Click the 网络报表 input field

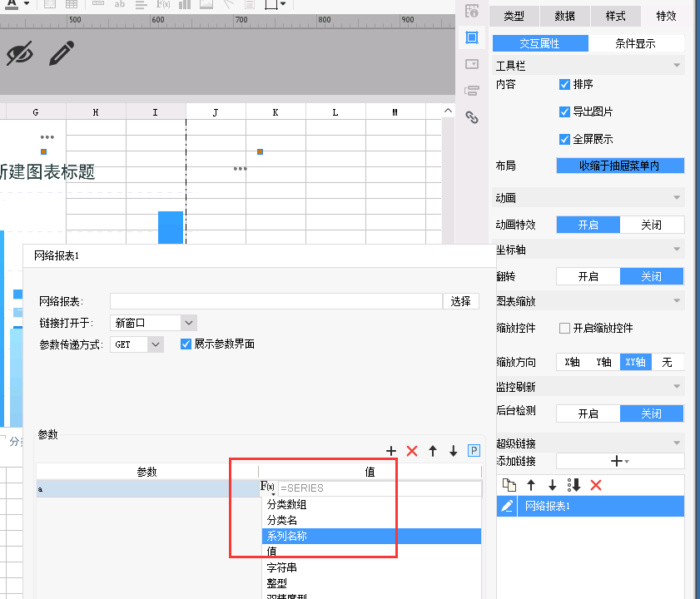276,301
